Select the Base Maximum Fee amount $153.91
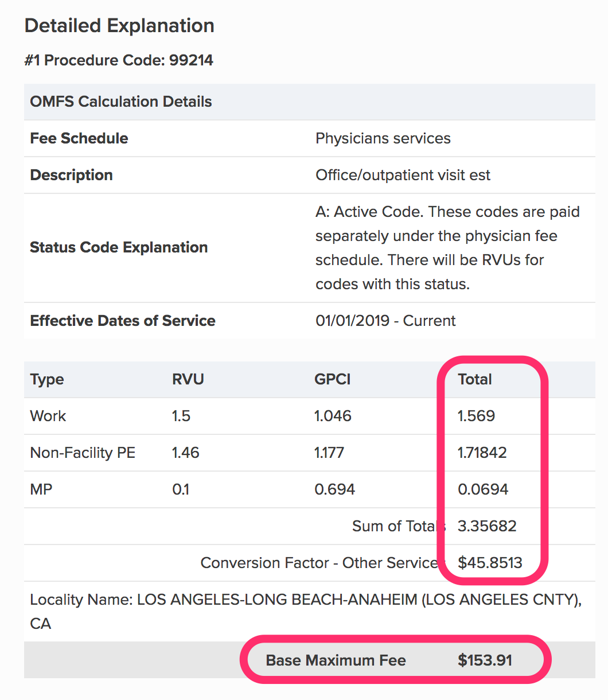608x700 pixels. coord(485,660)
